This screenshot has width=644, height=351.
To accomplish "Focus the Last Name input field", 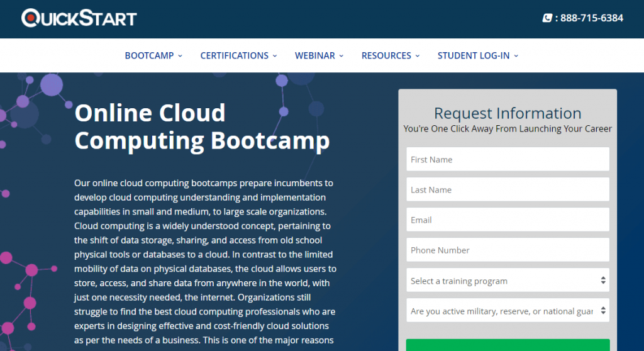I will pos(508,189).
